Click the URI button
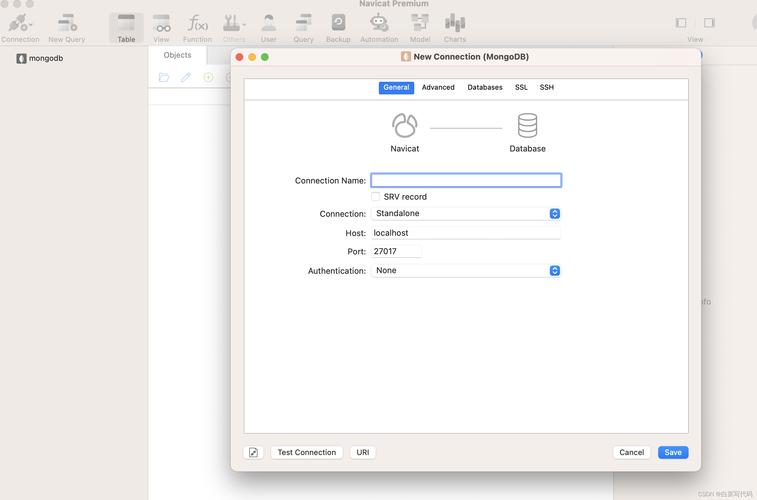 click(x=363, y=452)
